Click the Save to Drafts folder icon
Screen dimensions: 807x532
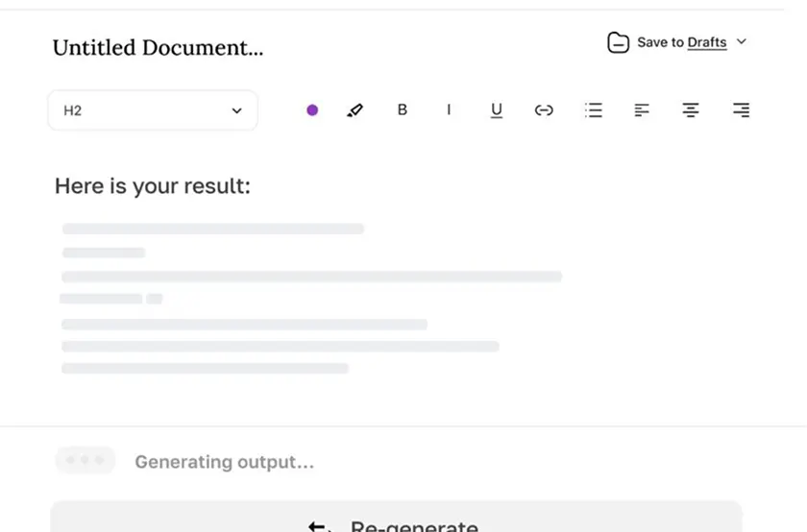618,42
